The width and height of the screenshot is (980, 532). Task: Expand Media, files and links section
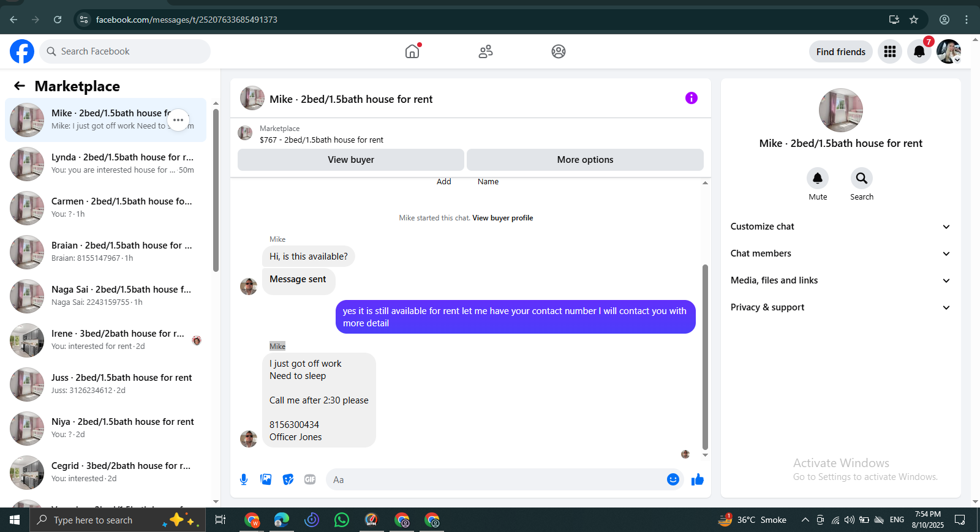coord(841,280)
